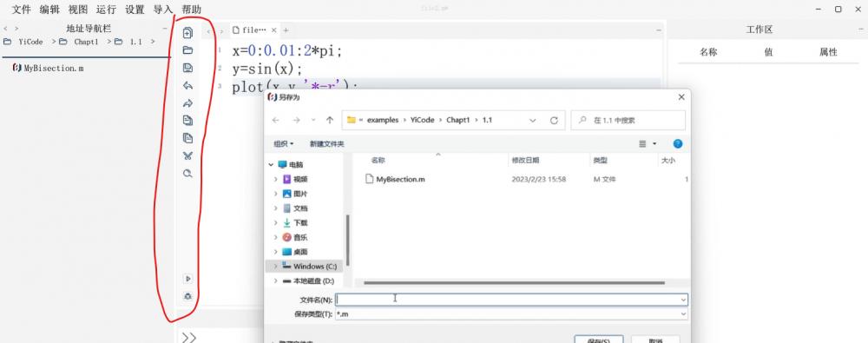Click the magnifier search toolbar icon
868x343 pixels.
click(187, 174)
